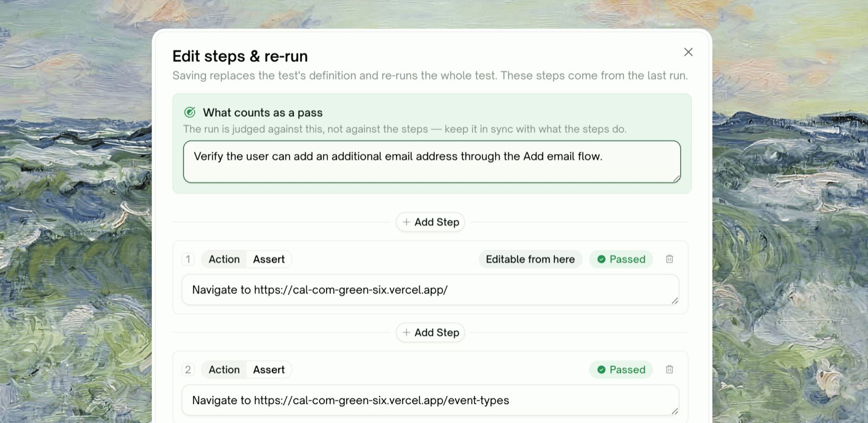Screen dimensions: 868x423
Task: Delete step 1 with its trash icon
Action: [x=669, y=259]
